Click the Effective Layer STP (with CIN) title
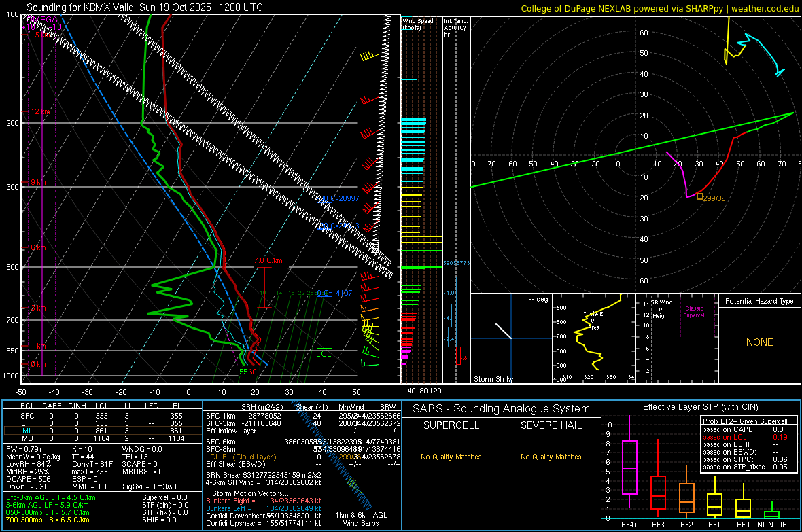Viewport: 802px width, 532px height. [700, 407]
